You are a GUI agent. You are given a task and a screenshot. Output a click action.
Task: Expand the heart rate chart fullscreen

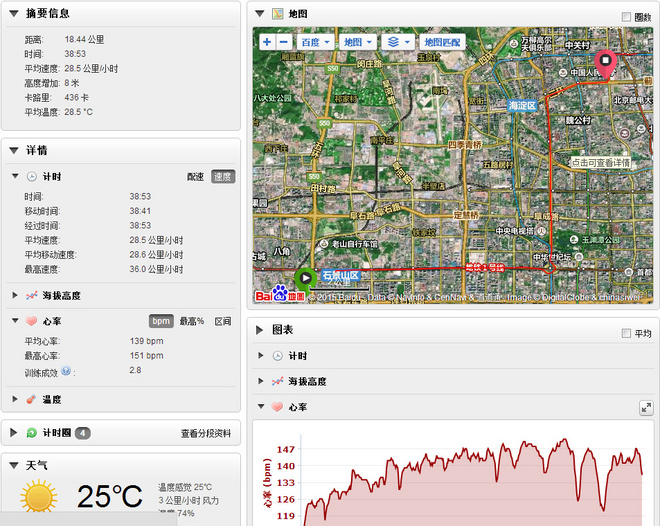[646, 407]
